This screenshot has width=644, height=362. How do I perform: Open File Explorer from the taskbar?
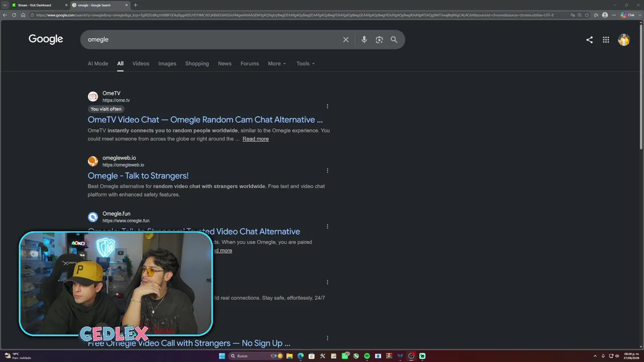tap(289, 356)
